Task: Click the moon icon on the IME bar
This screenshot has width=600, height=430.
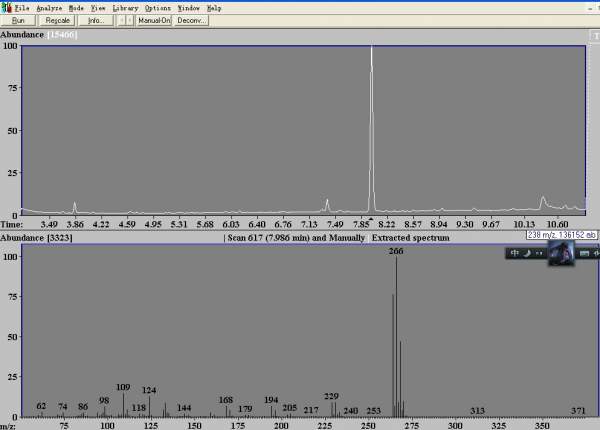Action: coord(527,253)
